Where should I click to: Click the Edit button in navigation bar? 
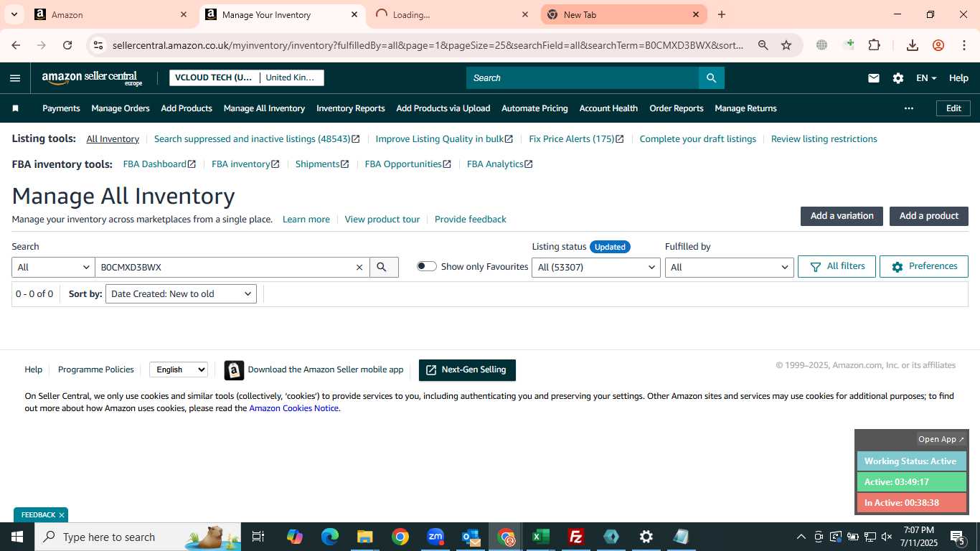point(953,108)
